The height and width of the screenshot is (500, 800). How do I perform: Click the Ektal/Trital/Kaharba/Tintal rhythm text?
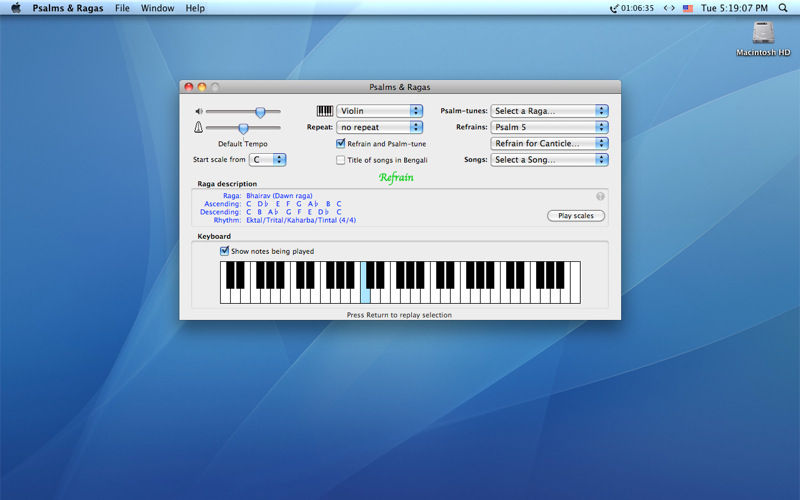(x=301, y=220)
